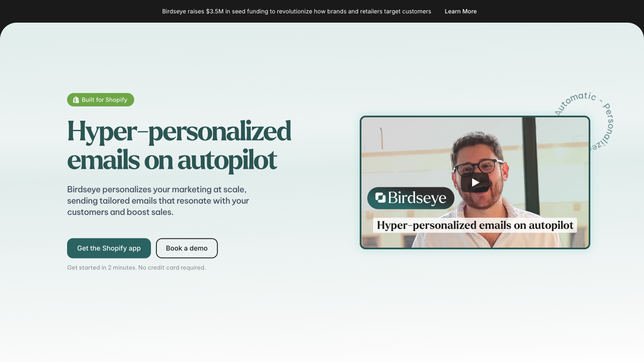Click the Get the Shopify app button
Viewport: 644px width, 362px height.
pos(109,248)
